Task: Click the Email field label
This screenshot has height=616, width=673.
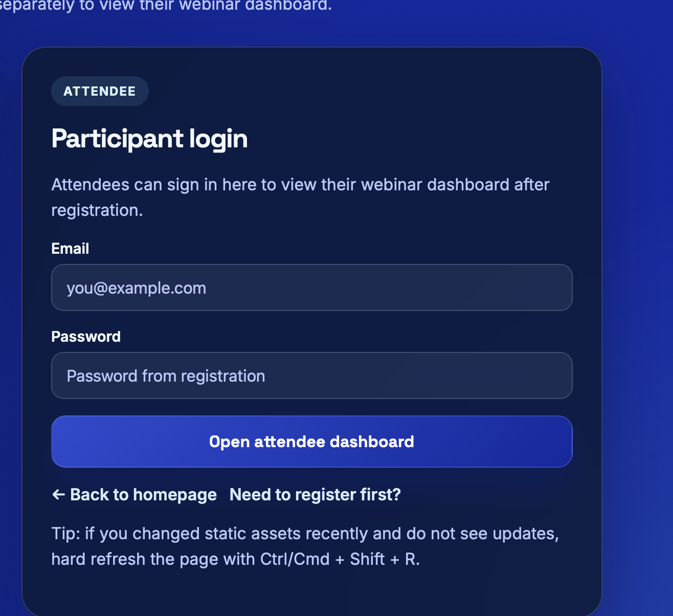Action: point(70,249)
